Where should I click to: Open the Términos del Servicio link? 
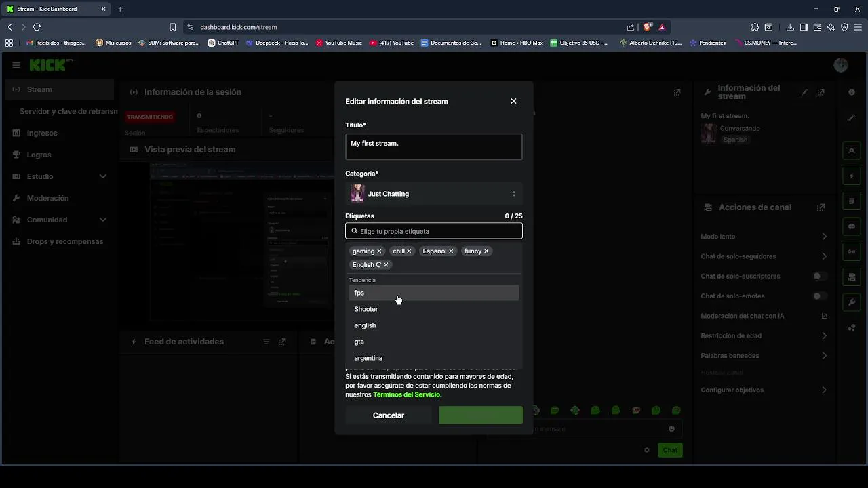tap(406, 394)
